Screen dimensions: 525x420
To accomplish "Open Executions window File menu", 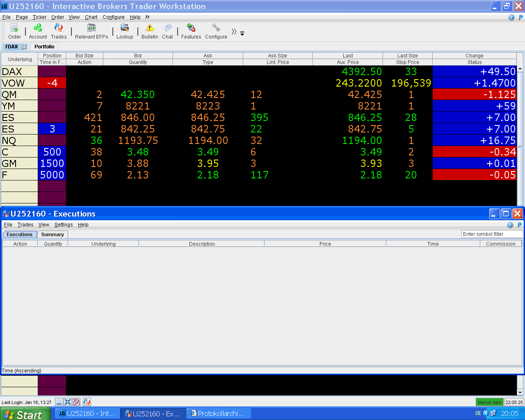I will pyautogui.click(x=8, y=225).
